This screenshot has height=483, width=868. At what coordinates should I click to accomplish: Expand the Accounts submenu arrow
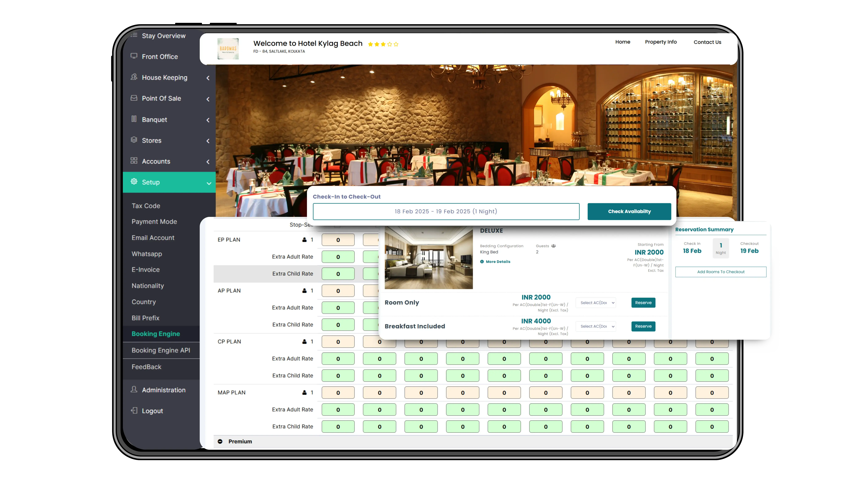[208, 162]
